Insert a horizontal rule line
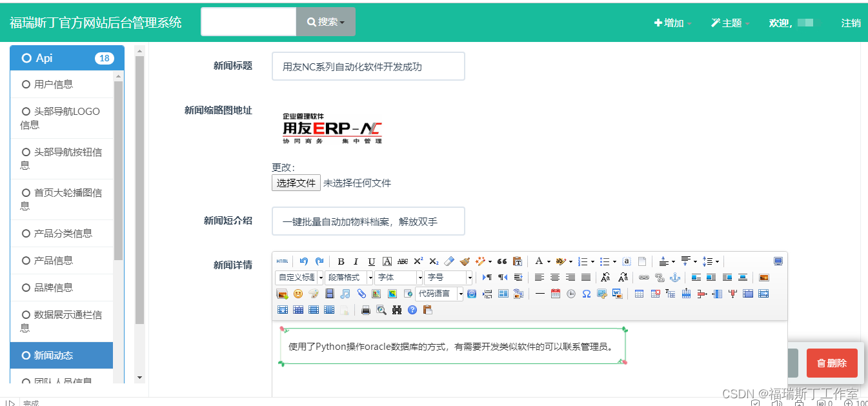868x406 pixels. click(x=540, y=294)
